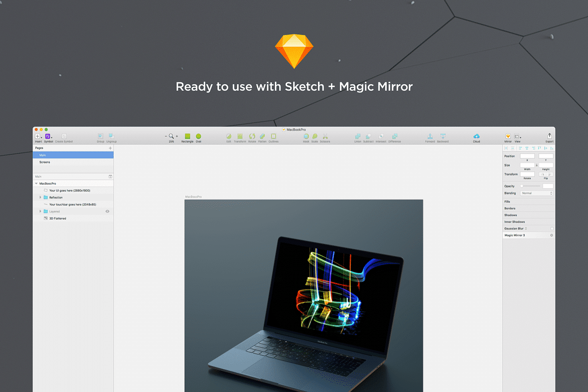The image size is (588, 392).
Task: Click the Position X input field
Action: tap(527, 156)
